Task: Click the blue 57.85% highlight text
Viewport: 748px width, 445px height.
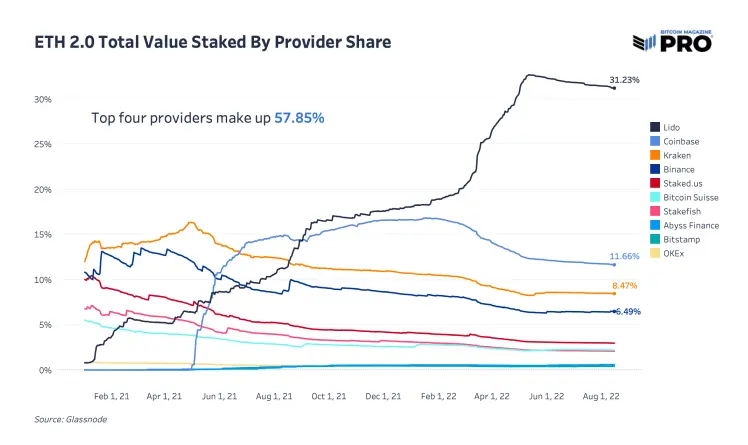Action: click(299, 118)
